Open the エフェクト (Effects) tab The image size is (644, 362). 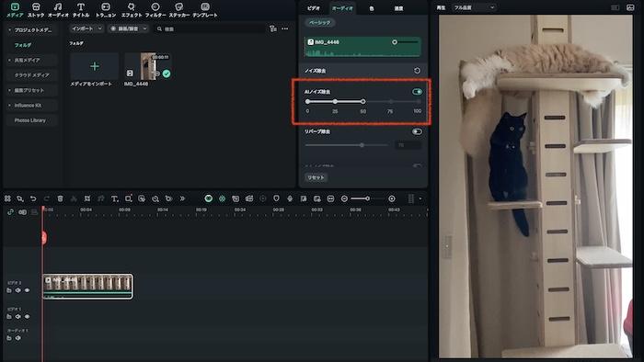pyautogui.click(x=132, y=10)
